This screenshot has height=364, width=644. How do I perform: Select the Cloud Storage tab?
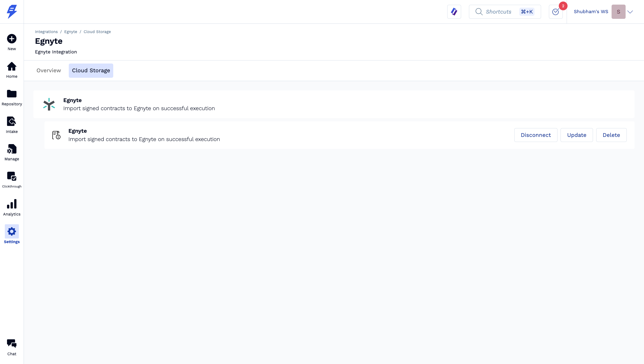click(x=91, y=71)
